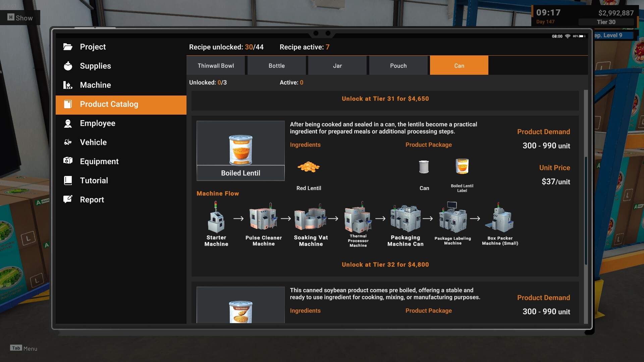This screenshot has width=644, height=362.
Task: Switch to the Pouch tab
Action: (x=398, y=66)
